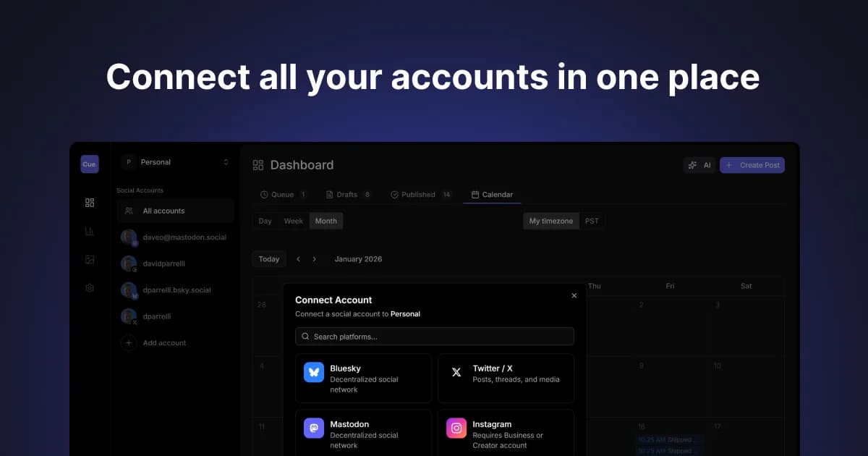Click the Search platforms input field
The height and width of the screenshot is (456, 868).
tap(434, 336)
